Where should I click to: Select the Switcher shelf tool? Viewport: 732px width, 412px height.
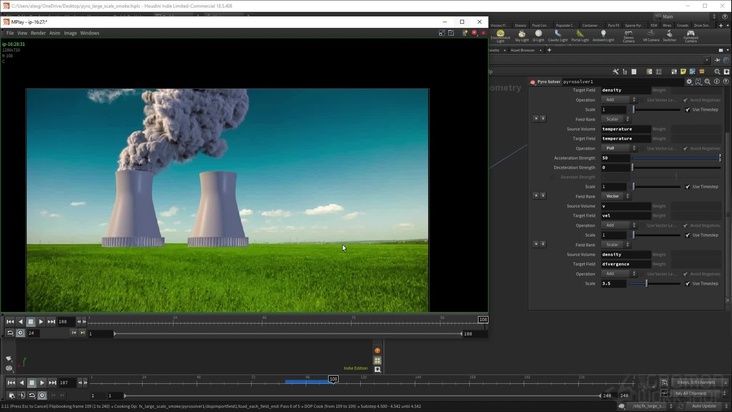coord(669,35)
